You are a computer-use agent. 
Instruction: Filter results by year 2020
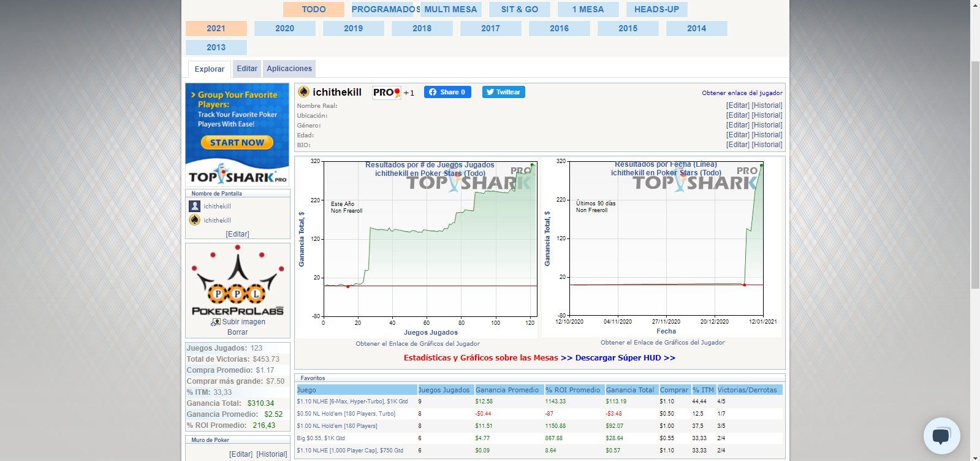point(285,28)
